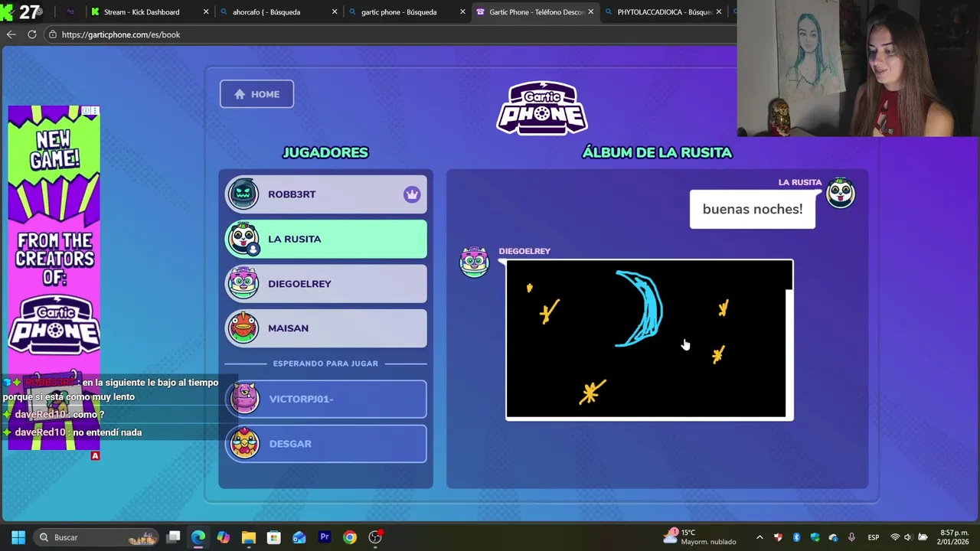This screenshot has height=551, width=980.
Task: Click the moon and stars drawing
Action: pos(649,340)
